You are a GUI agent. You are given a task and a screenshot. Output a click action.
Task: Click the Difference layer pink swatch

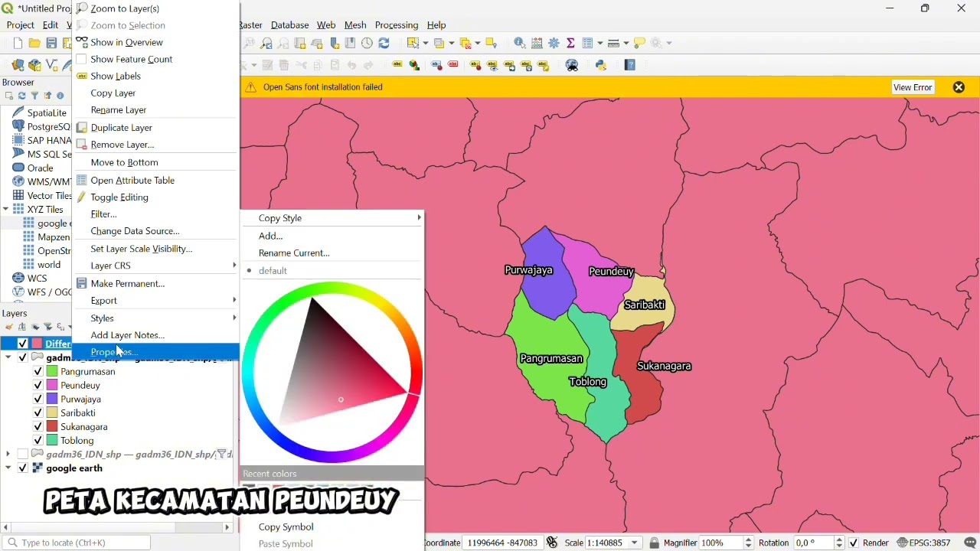pos(37,344)
